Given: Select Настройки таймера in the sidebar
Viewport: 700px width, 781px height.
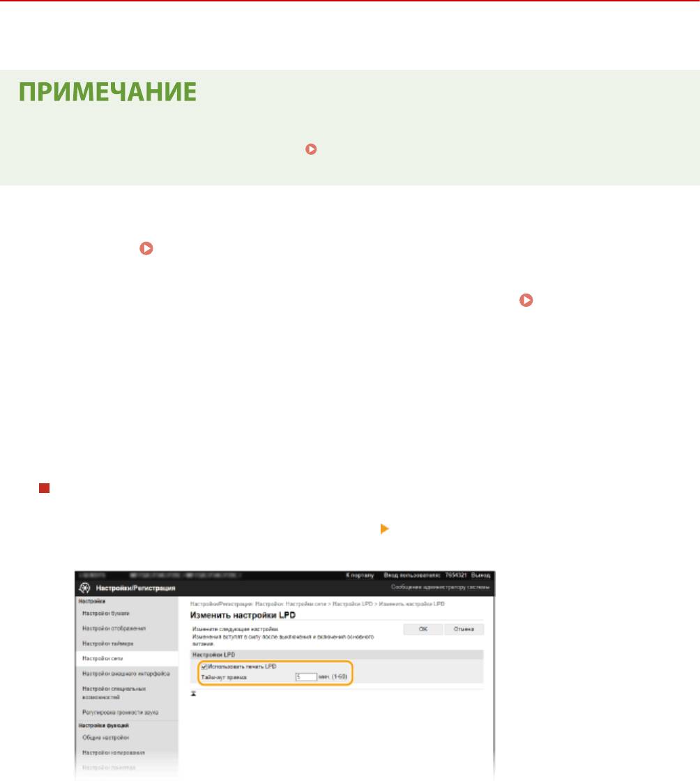Looking at the screenshot, I should [105, 643].
